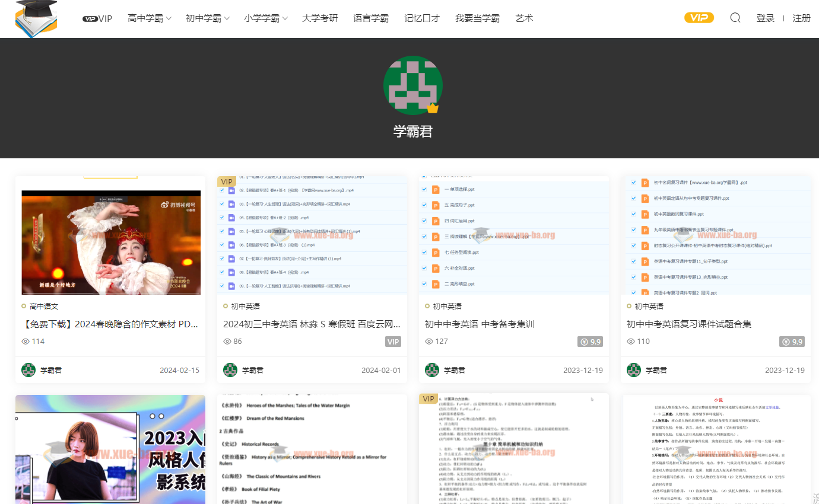Click the gray VIP tag on 林淼 card

point(393,342)
